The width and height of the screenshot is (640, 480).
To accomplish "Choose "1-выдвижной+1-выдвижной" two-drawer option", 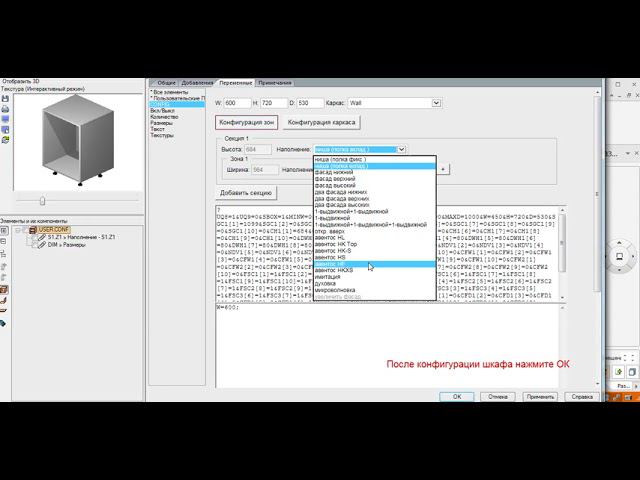I will [374, 211].
